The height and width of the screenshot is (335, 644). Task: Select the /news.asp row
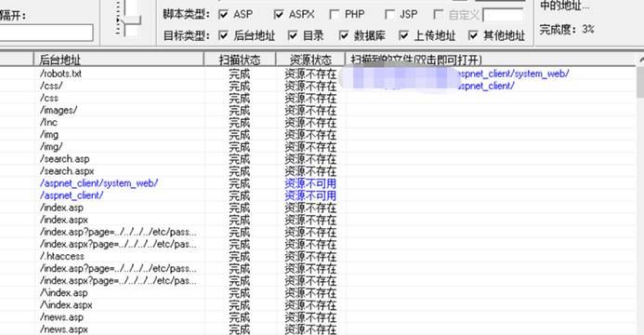tap(61, 317)
